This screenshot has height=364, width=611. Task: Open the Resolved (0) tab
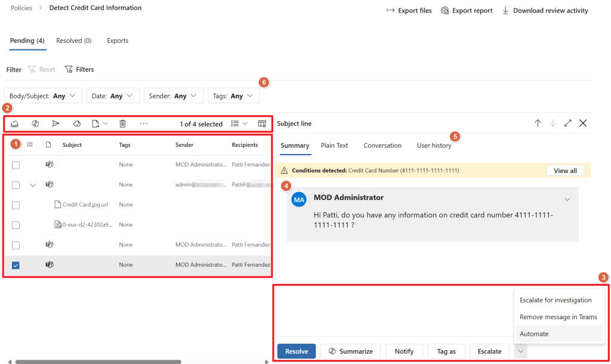tap(73, 41)
